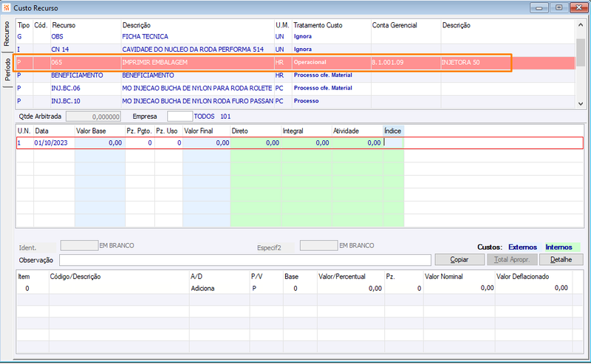Open the Detalhe button
Screen dimensions: 591x364
point(561,260)
